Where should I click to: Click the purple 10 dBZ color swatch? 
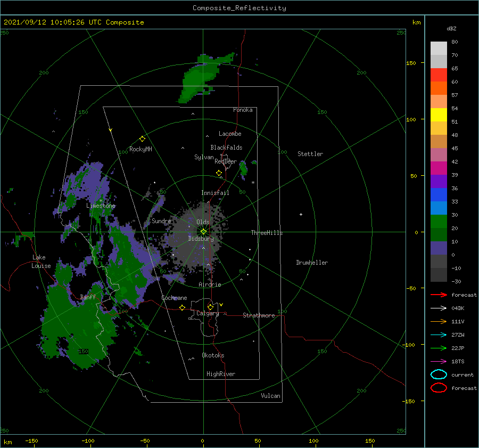439,248
